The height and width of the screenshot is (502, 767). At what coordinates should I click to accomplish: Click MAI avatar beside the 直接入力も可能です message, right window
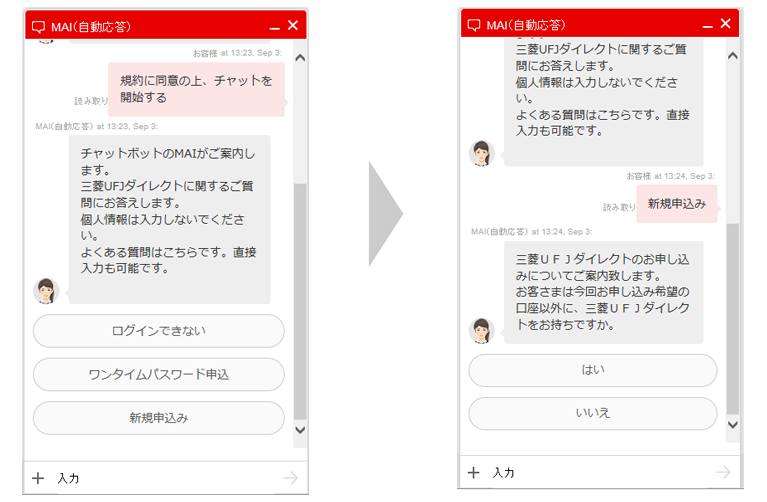482,153
